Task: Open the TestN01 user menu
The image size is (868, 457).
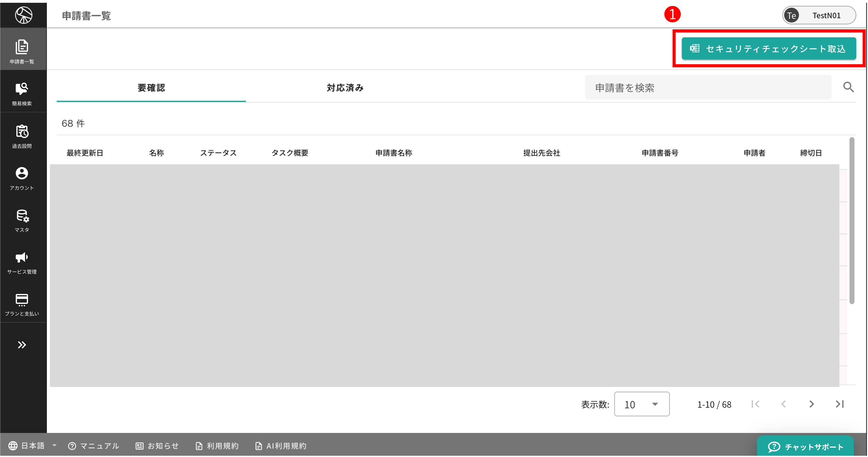Action: 819,15
